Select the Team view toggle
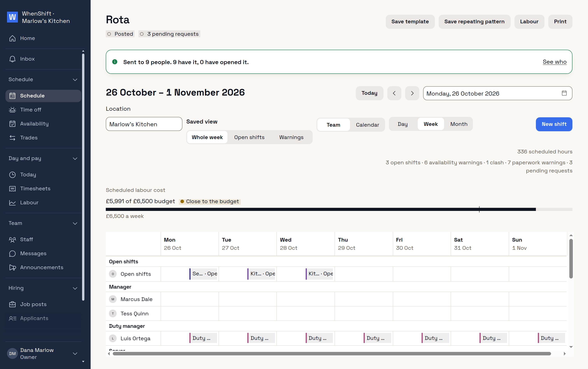The image size is (588, 369). (x=333, y=125)
